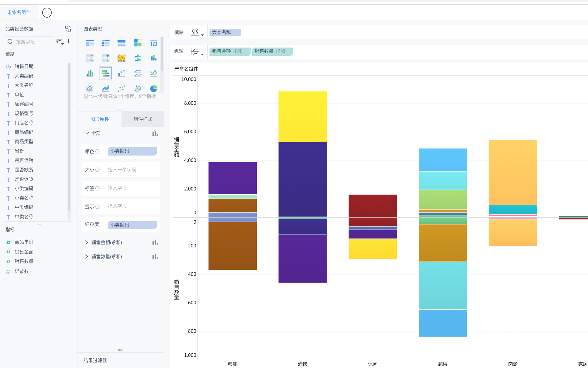Choose the partitioned line chart icon
Screen dimensions: 588x368
(x=138, y=73)
